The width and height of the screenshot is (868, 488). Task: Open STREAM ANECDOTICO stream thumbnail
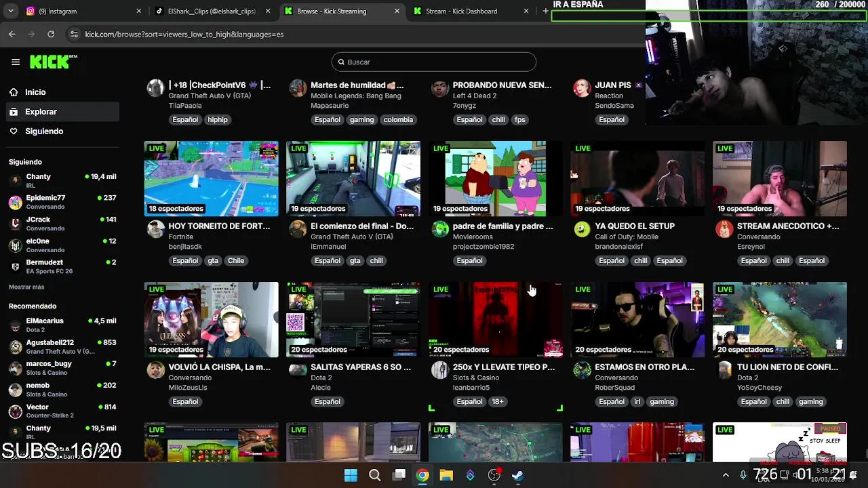coord(780,178)
